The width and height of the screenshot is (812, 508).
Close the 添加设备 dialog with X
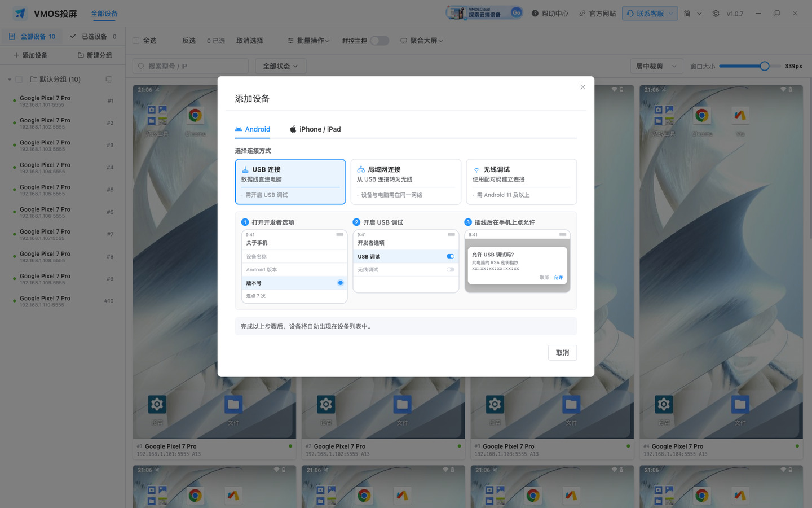pos(582,87)
